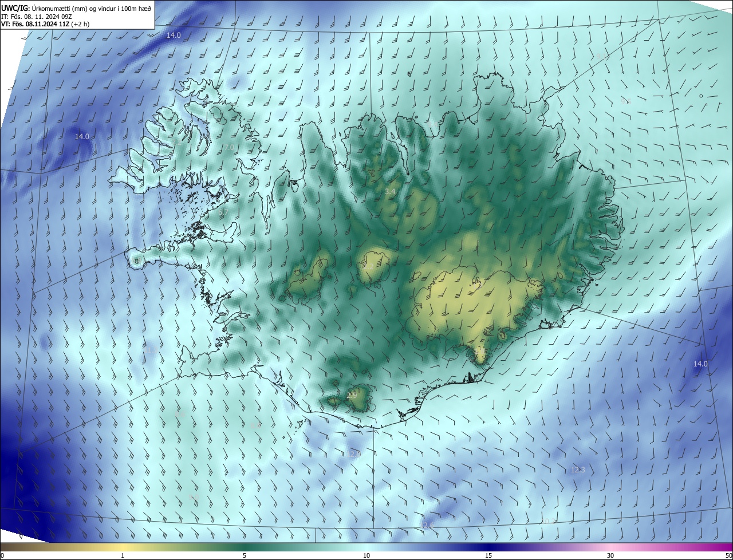Select the "VT: Fös. 08.11.2024 11Z" valid time
Image resolution: width=733 pixels, height=560 pixels.
(x=35, y=24)
